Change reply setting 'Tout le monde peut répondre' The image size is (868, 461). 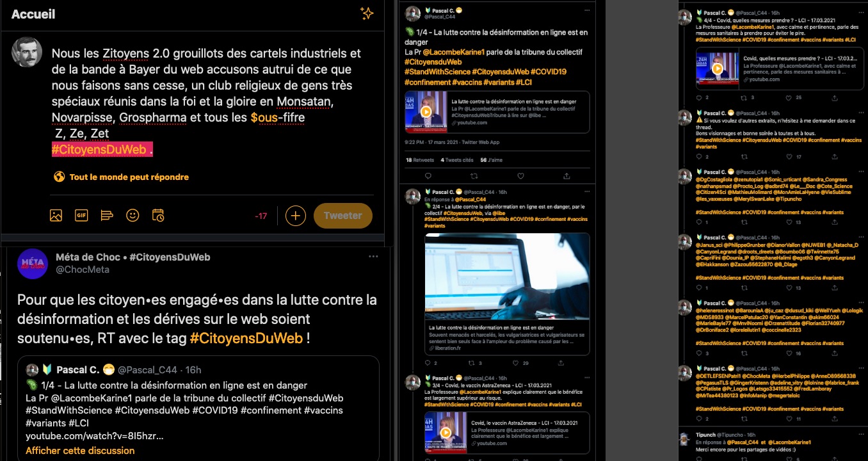(x=122, y=177)
